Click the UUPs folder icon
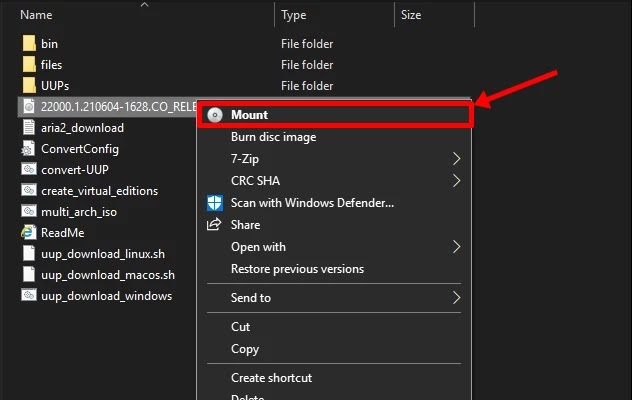Image resolution: width=632 pixels, height=400 pixels. pyautogui.click(x=29, y=85)
